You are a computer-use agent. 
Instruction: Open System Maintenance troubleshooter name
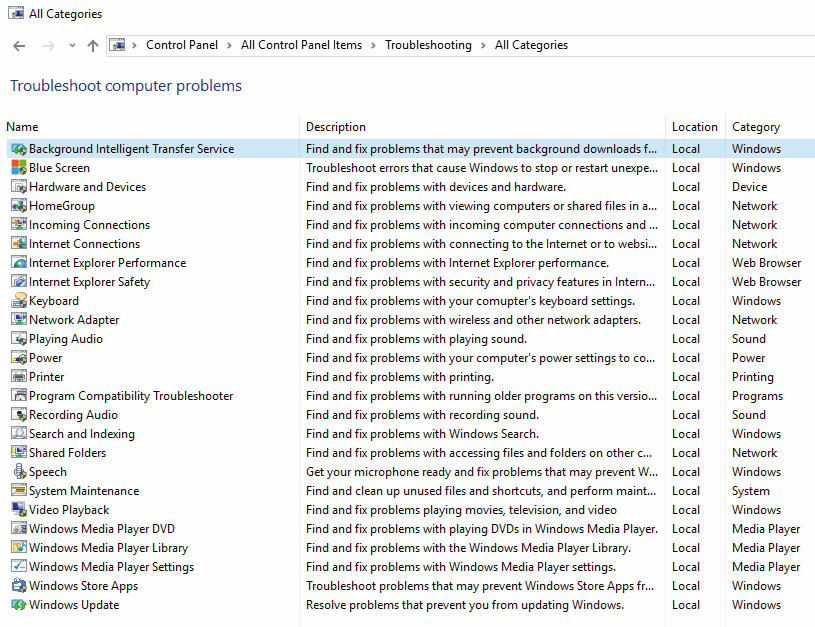click(x=84, y=491)
